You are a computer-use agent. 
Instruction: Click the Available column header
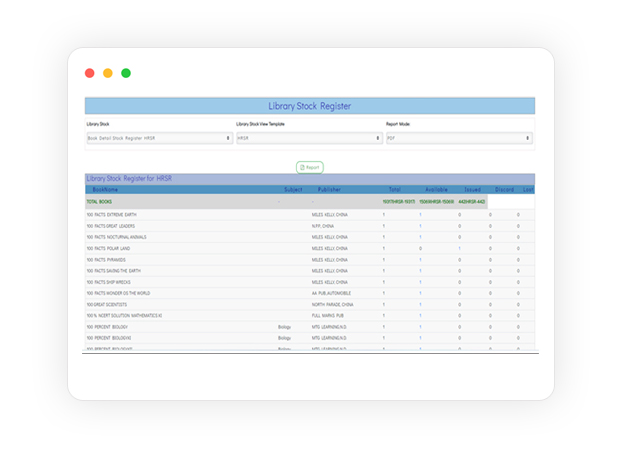[436, 190]
